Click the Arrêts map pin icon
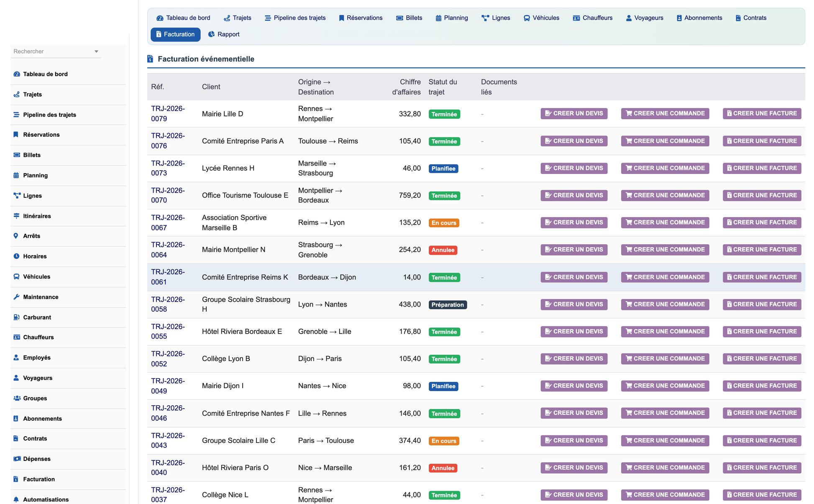This screenshot has width=814, height=504. click(16, 236)
